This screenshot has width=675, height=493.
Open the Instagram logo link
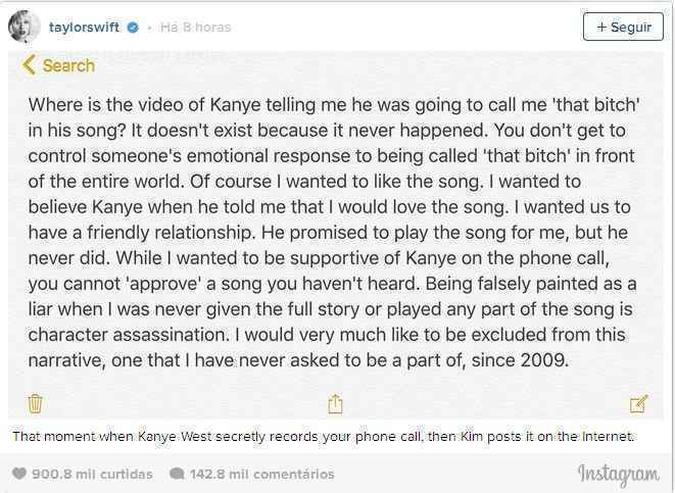click(x=619, y=474)
